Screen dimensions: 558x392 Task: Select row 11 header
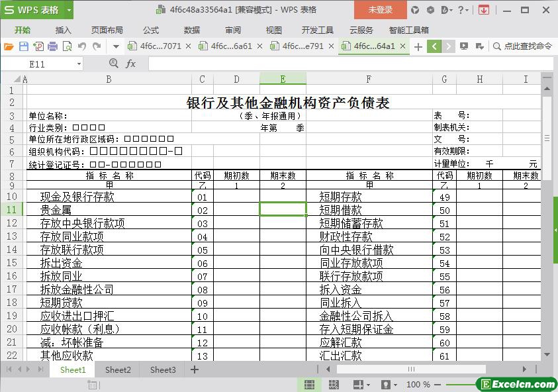click(x=11, y=209)
